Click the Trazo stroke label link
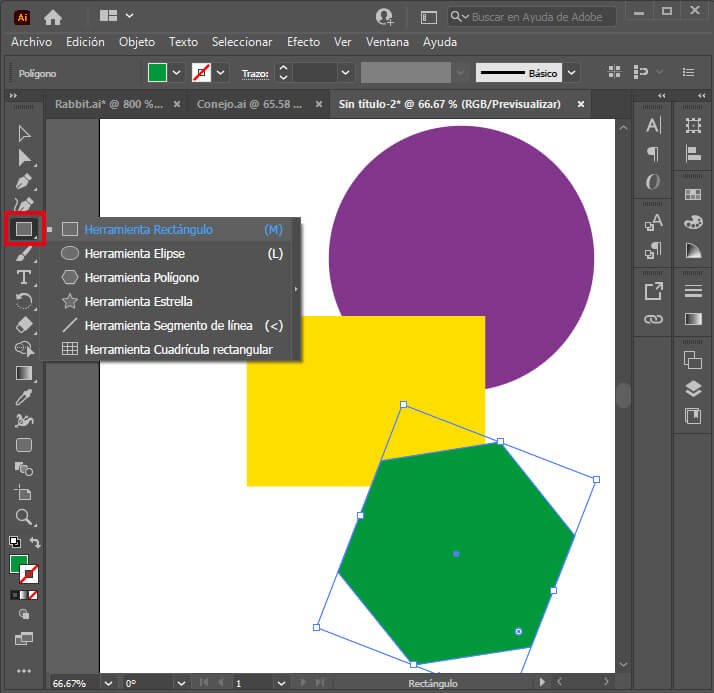Viewport: 714px width, 693px height. [x=255, y=73]
